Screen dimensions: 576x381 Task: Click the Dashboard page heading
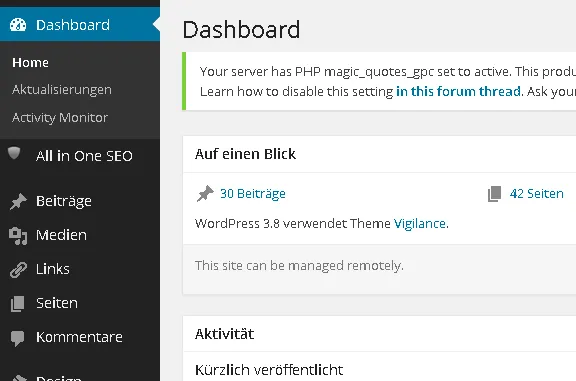click(241, 30)
